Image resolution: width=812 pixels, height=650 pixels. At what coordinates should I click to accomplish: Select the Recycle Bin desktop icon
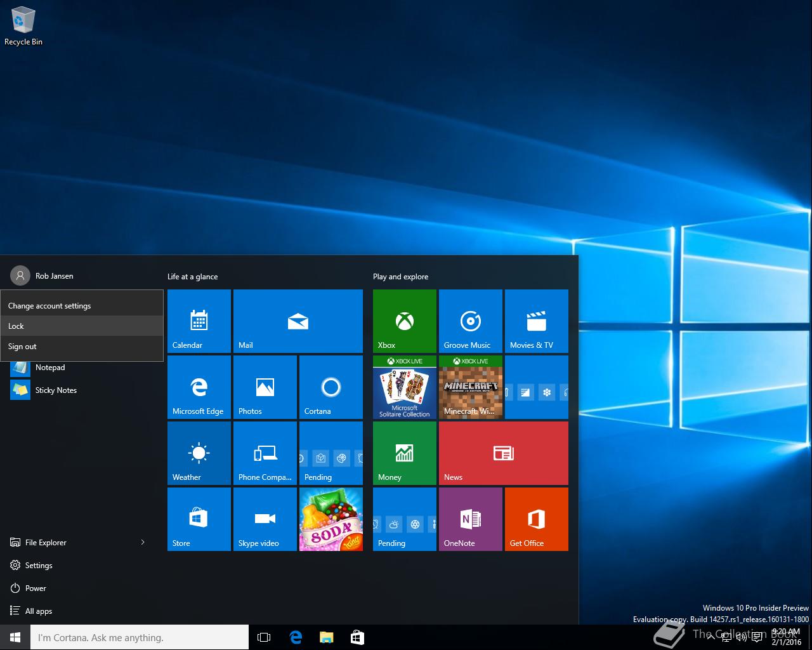pyautogui.click(x=23, y=27)
